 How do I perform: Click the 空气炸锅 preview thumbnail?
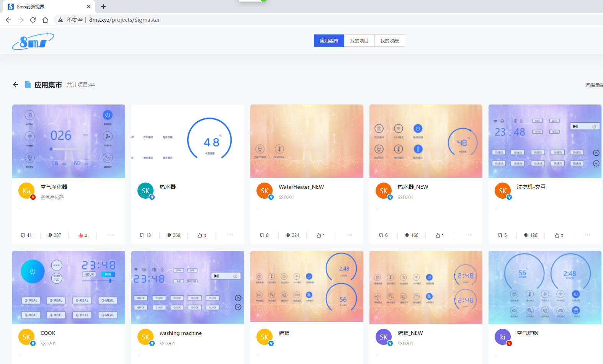pos(545,287)
